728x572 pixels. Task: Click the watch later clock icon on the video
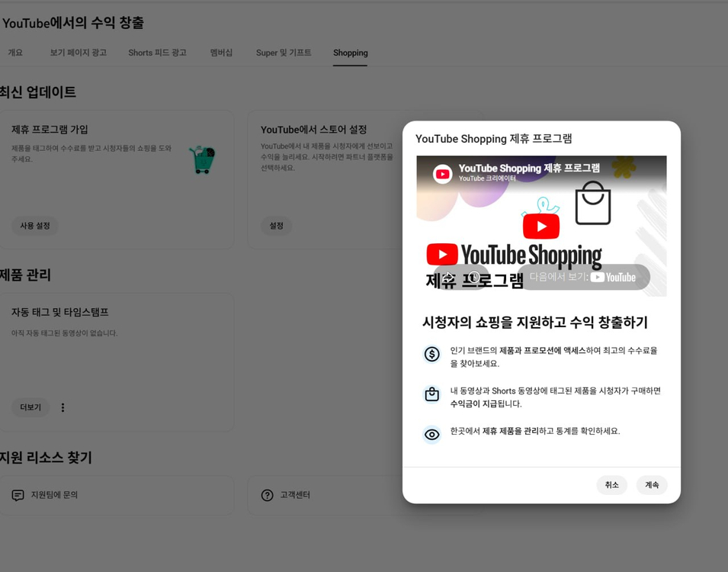click(x=473, y=277)
